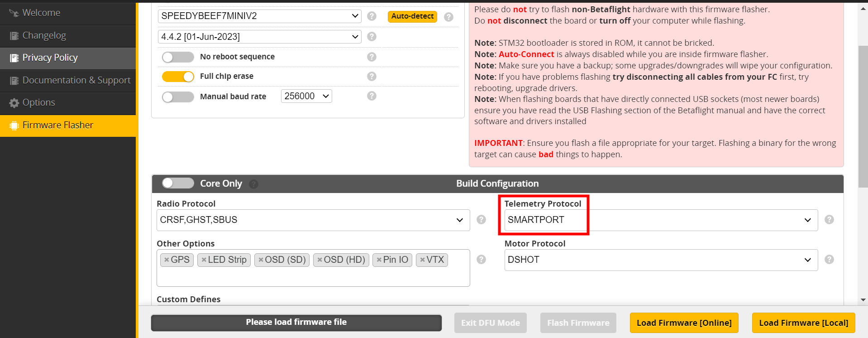Show help for Full chip erase
Image resolution: width=868 pixels, height=338 pixels.
click(372, 76)
